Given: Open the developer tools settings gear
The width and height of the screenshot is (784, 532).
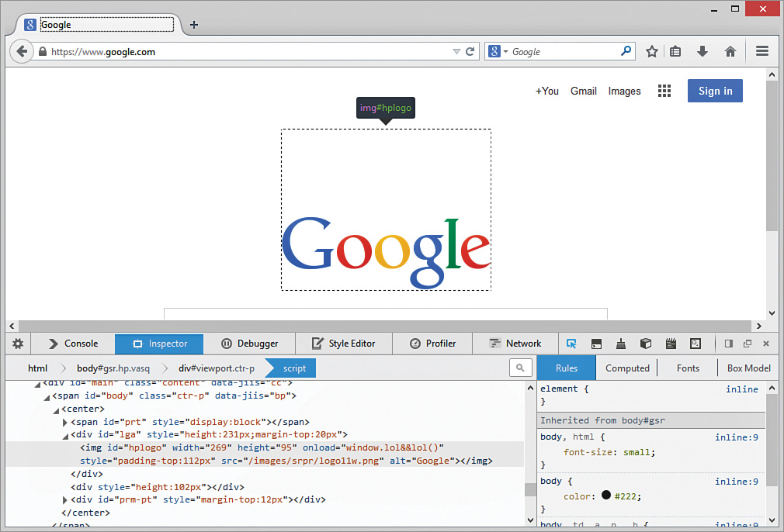Looking at the screenshot, I should 17,344.
